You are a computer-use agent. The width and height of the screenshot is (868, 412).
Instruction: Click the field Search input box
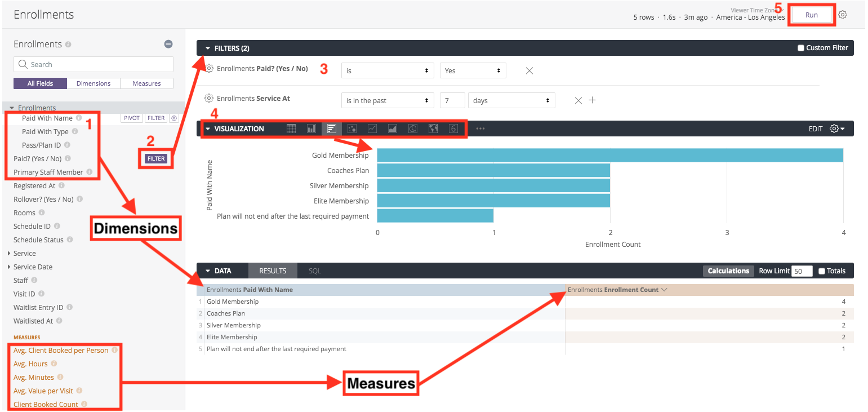pyautogui.click(x=94, y=64)
